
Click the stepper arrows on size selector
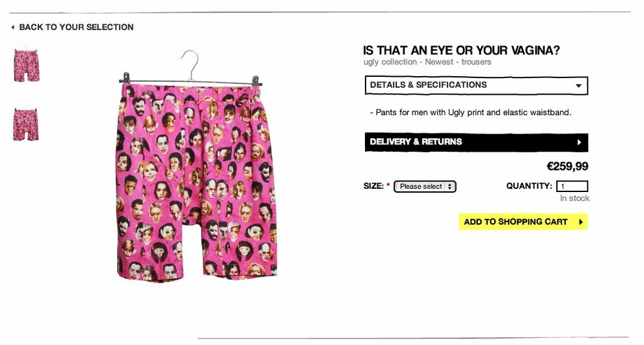click(x=449, y=187)
